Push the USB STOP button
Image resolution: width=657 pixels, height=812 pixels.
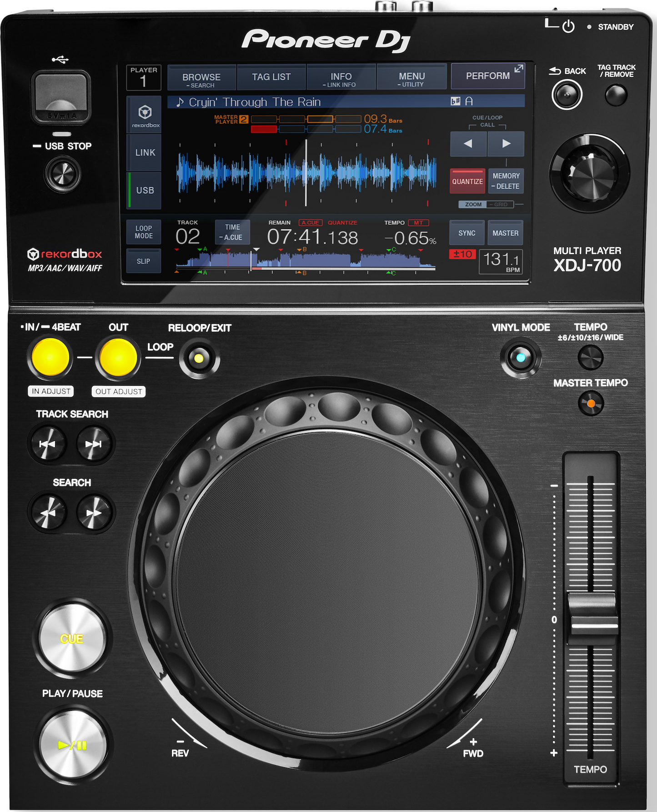click(62, 174)
